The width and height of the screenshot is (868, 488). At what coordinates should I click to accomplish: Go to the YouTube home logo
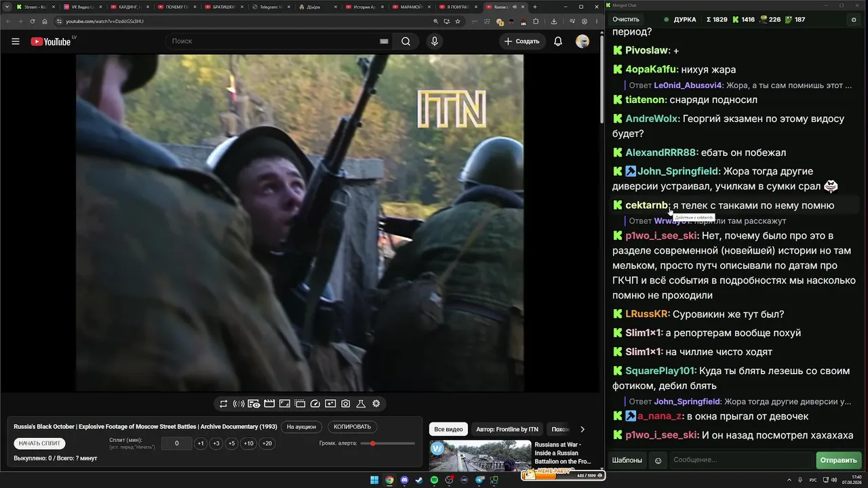pos(51,41)
